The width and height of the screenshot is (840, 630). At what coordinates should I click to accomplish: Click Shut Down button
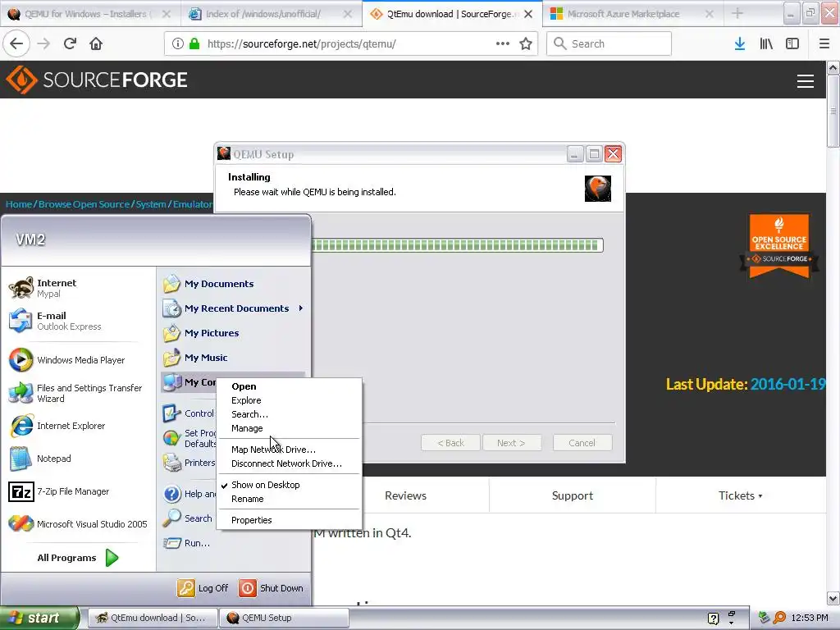pos(271,587)
